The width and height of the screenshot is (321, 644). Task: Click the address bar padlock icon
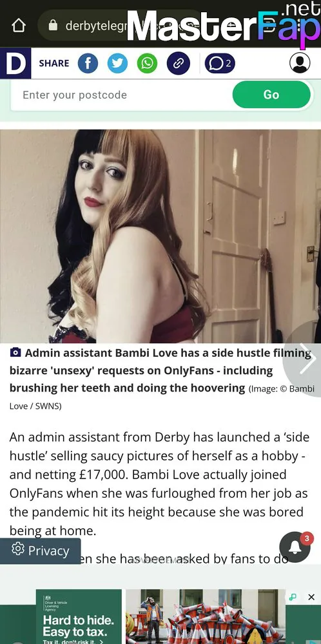click(53, 26)
